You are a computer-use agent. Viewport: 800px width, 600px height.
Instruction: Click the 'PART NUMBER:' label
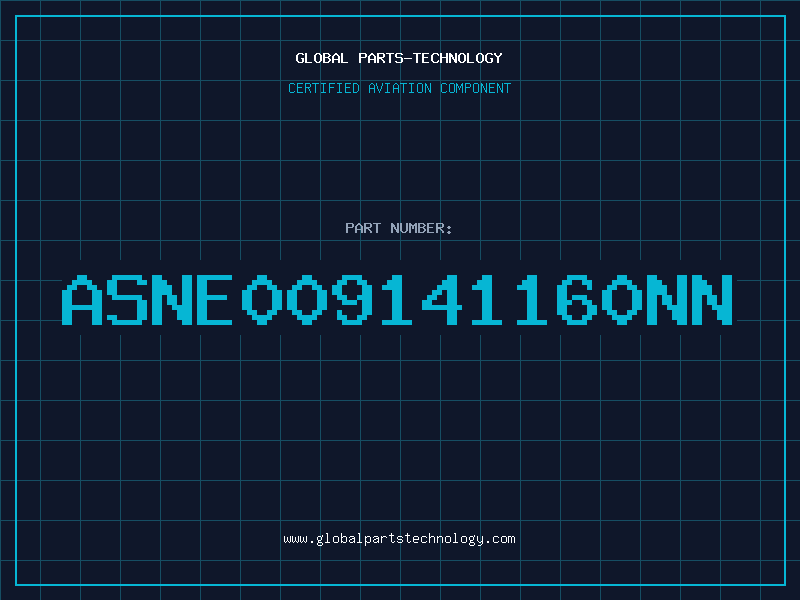[x=399, y=228]
